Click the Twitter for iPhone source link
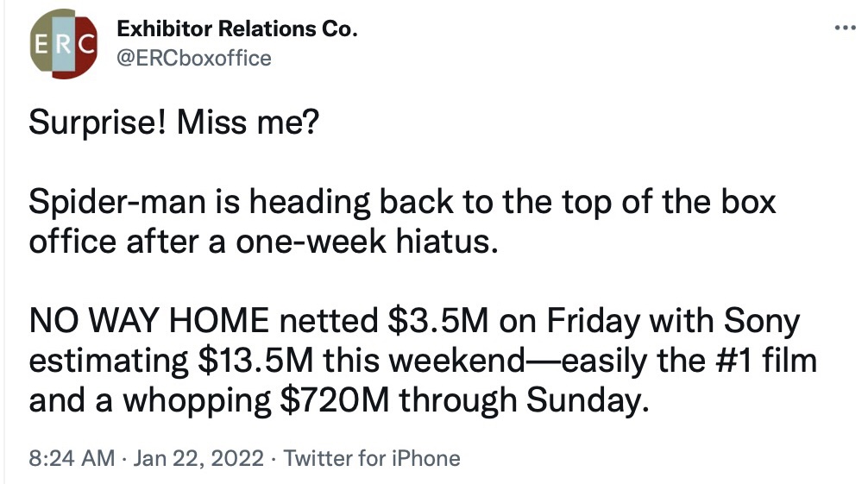Screen dimensions: 868x484 [372, 458]
